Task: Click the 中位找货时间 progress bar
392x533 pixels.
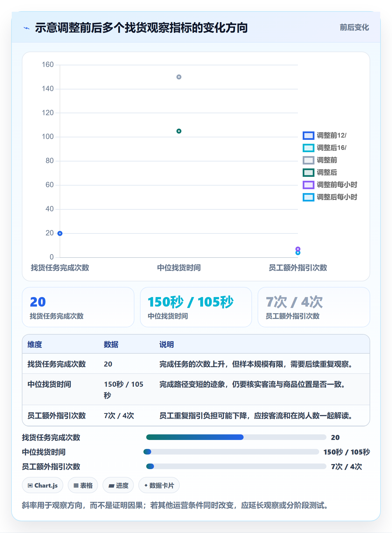Action: (231, 452)
